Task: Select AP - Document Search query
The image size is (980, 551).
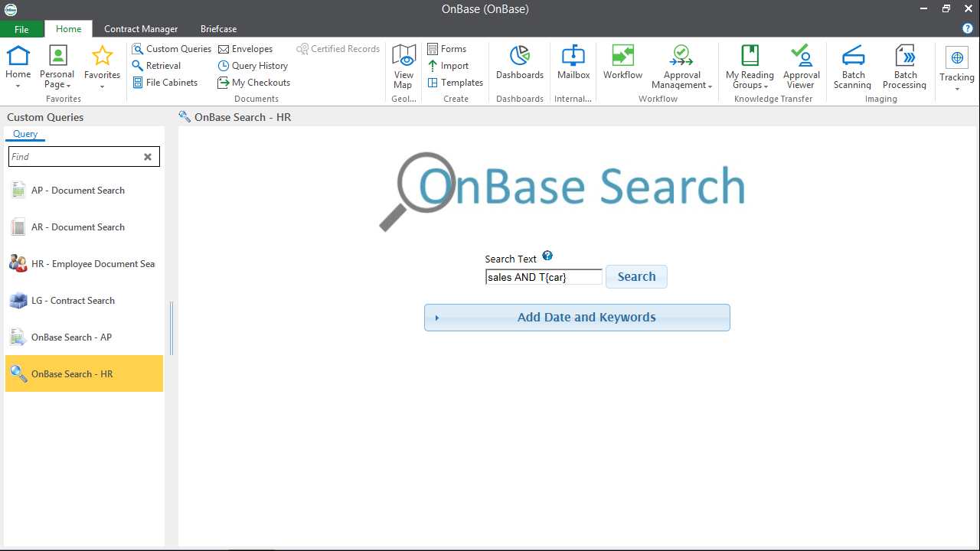Action: [84, 191]
